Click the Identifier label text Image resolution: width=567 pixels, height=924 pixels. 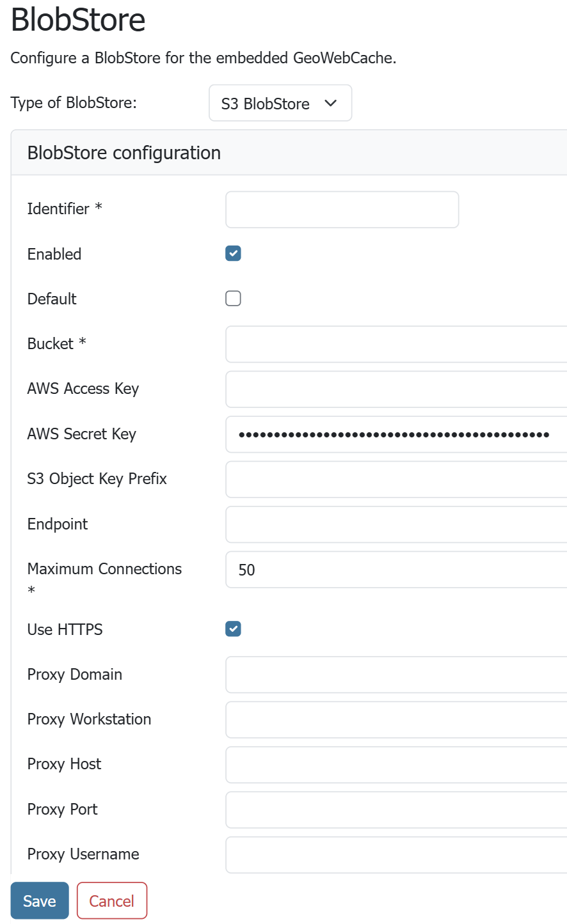click(x=65, y=208)
